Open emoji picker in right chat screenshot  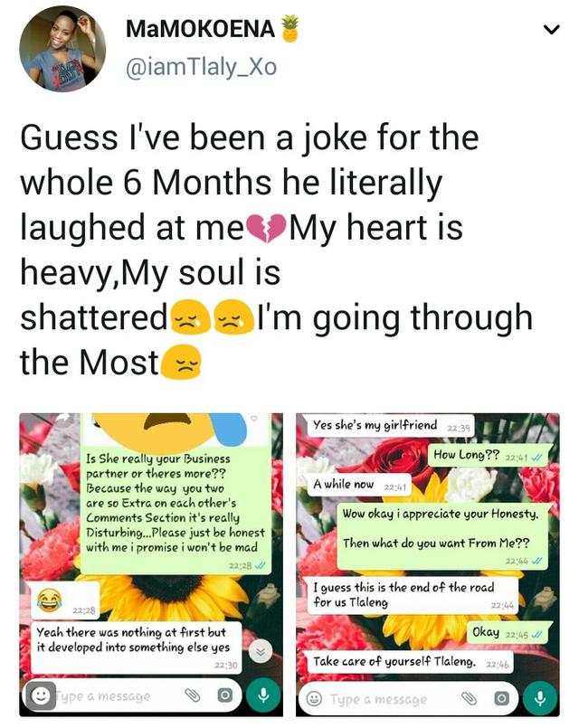(315, 699)
